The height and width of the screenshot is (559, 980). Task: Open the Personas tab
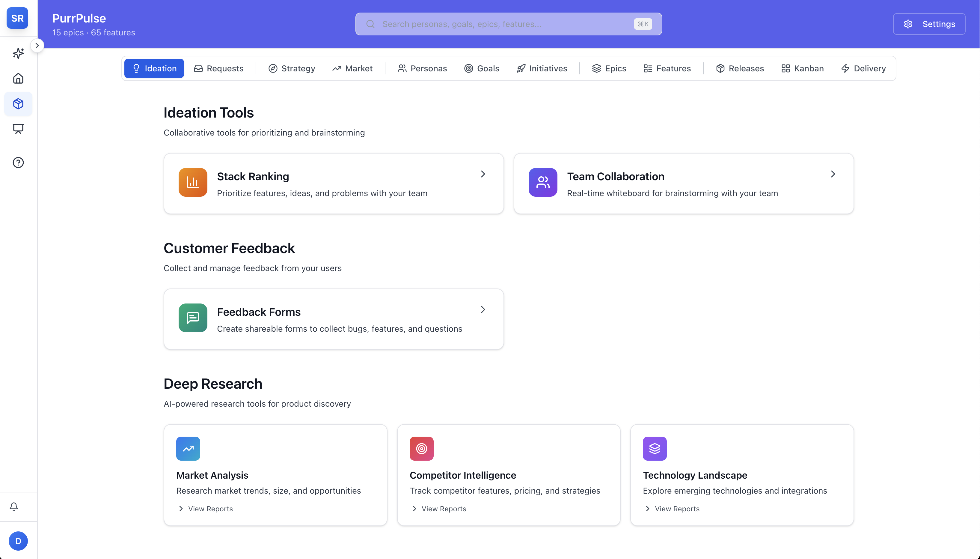tap(422, 68)
